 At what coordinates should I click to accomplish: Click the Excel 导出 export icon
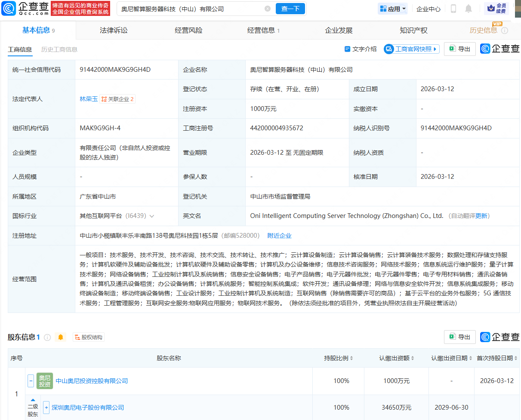[x=452, y=49]
